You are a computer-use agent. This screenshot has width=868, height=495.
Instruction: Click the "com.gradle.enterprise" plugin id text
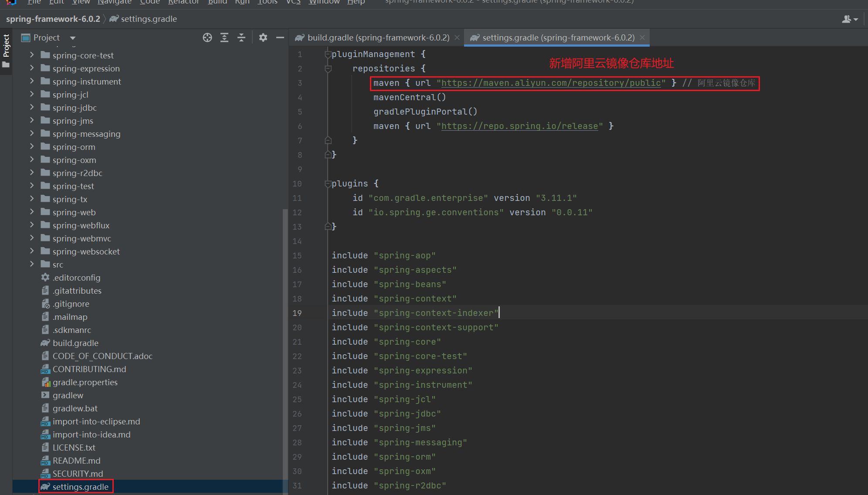[428, 198]
